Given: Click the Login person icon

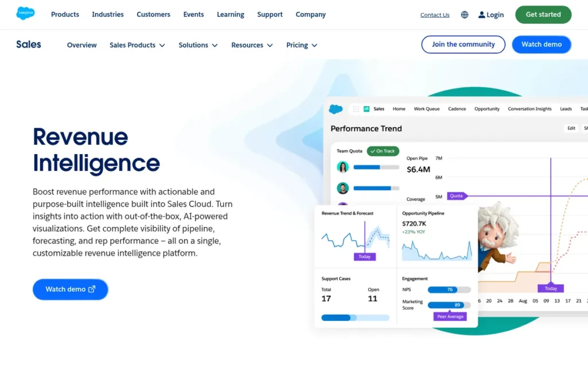Looking at the screenshot, I should [482, 14].
